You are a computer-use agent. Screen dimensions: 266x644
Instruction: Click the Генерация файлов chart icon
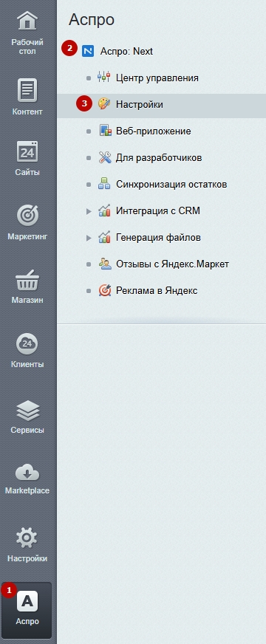tap(104, 237)
